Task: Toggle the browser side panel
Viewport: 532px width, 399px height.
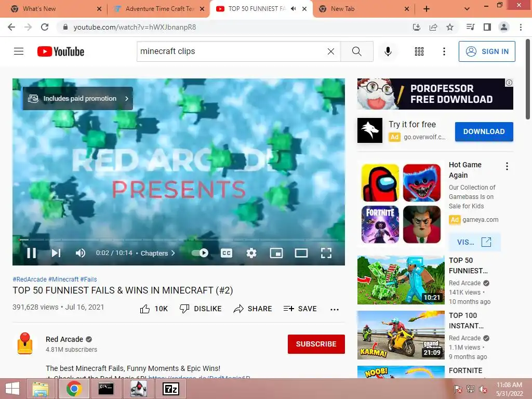Action: 487,27
